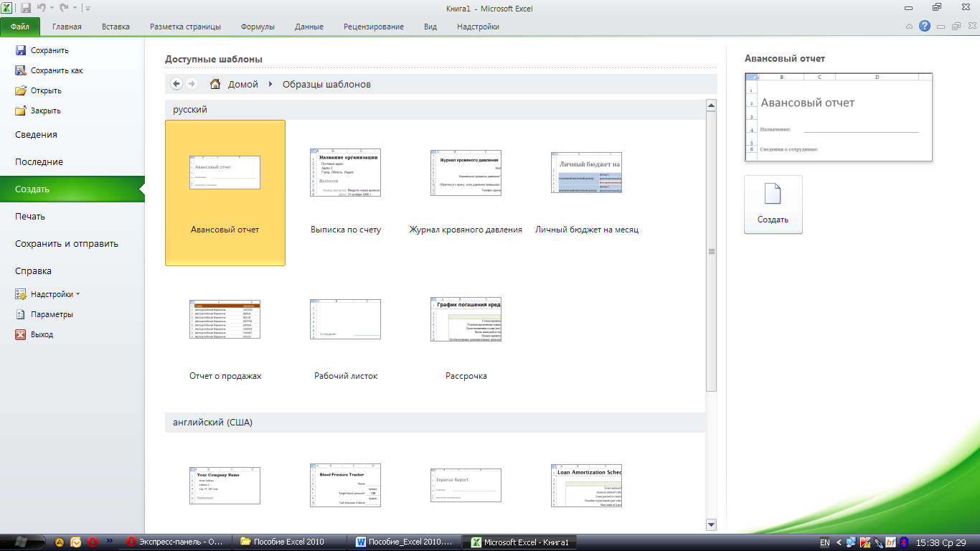The width and height of the screenshot is (980, 551).
Task: Click the Создать button under the preview
Action: (773, 204)
